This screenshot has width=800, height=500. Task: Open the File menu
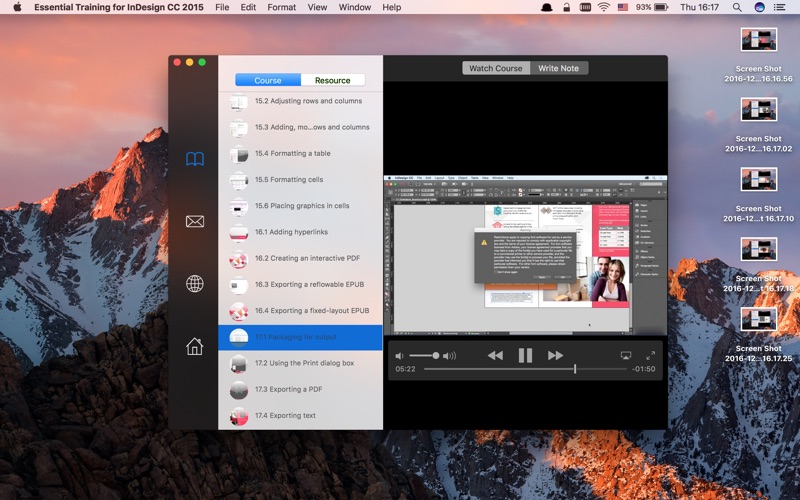(x=222, y=7)
